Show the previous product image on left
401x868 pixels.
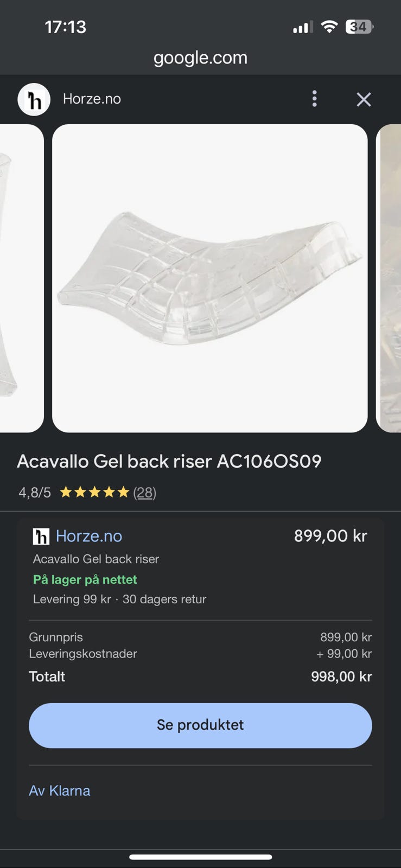point(22,278)
